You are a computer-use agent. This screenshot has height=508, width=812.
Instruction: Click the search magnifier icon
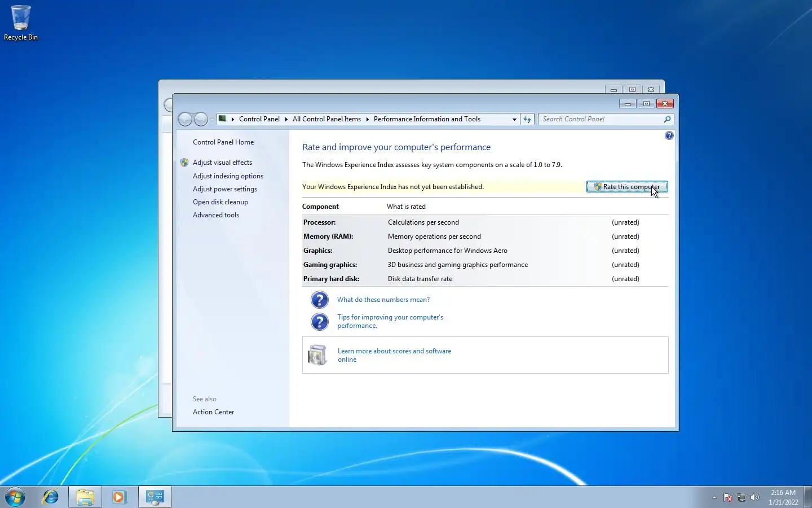pos(668,119)
